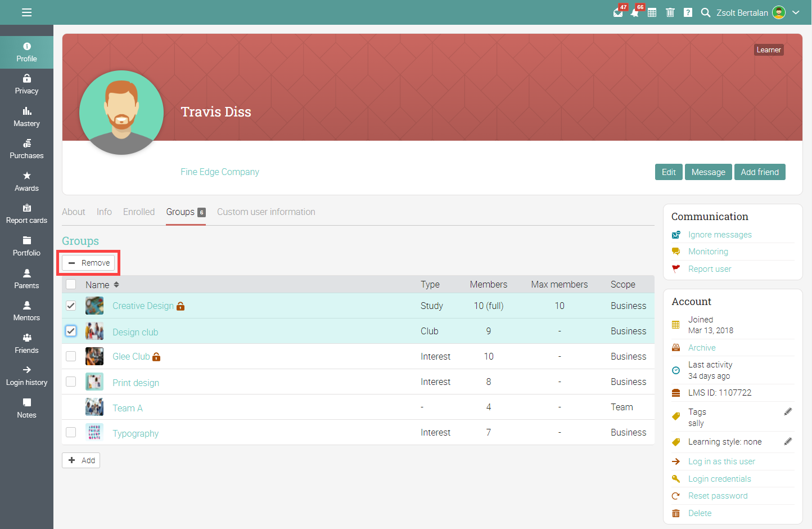Edit Learning style using the pencil icon
This screenshot has width=812, height=529.
pyautogui.click(x=788, y=442)
